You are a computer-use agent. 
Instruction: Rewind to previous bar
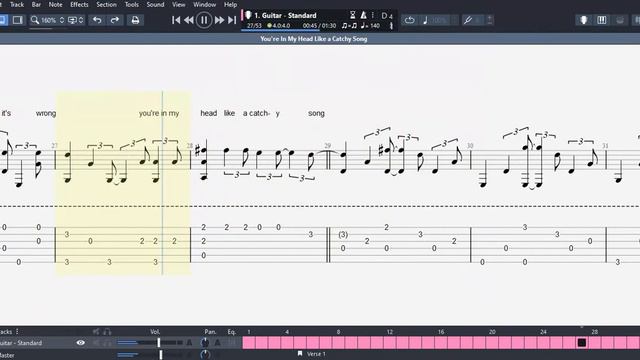coord(189,20)
